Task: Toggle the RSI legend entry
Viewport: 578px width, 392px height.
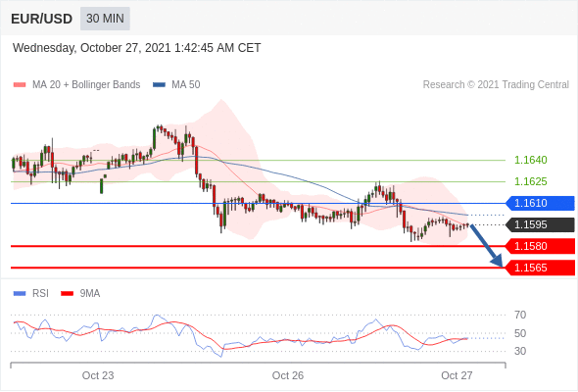Action: point(31,294)
